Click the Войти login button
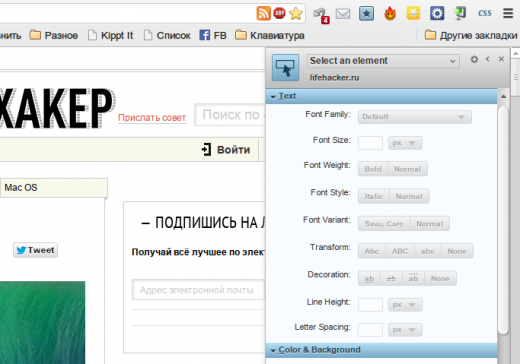 (226, 150)
